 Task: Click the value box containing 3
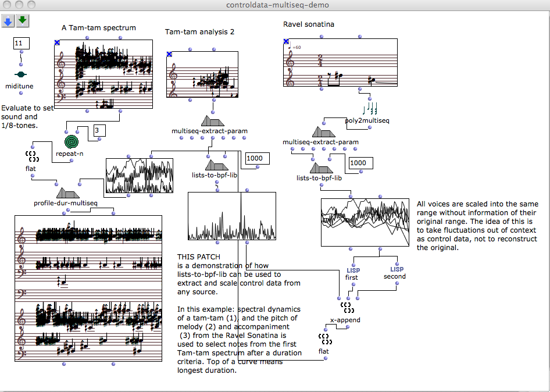(x=99, y=131)
